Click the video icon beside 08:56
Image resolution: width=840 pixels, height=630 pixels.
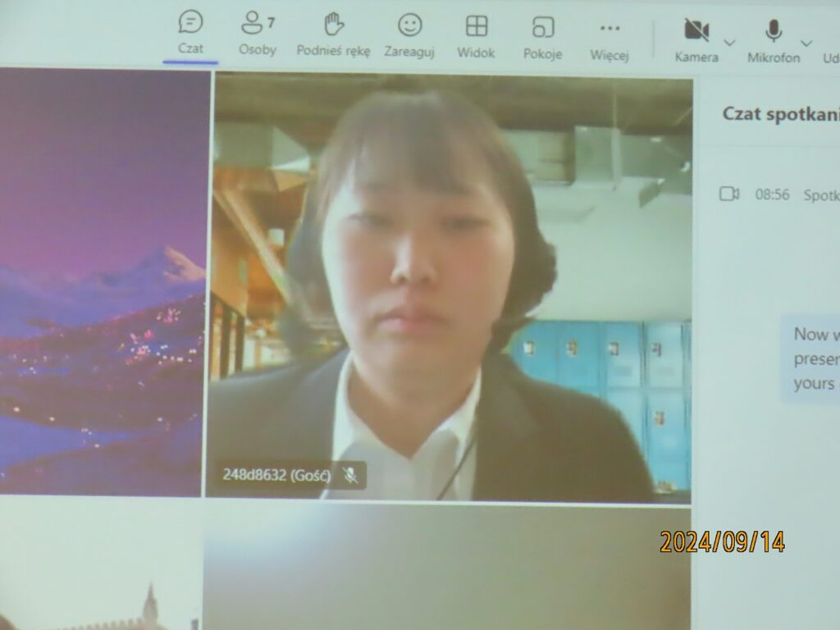point(728,194)
